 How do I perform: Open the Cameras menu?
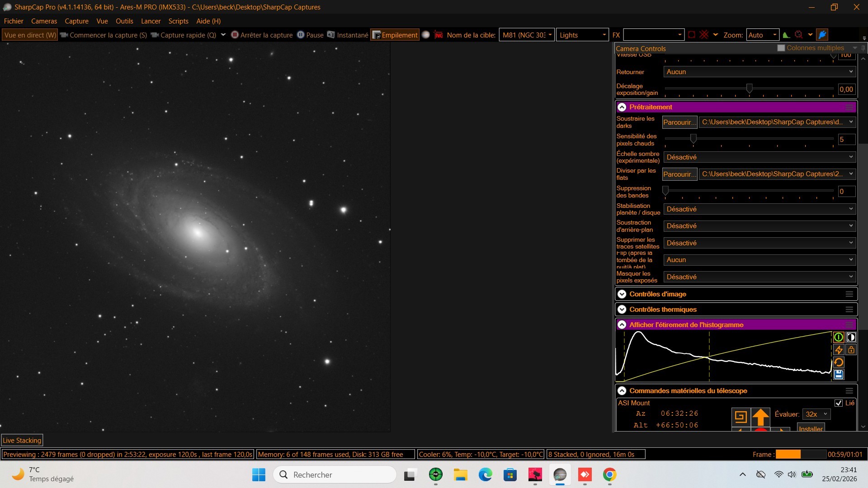(44, 21)
